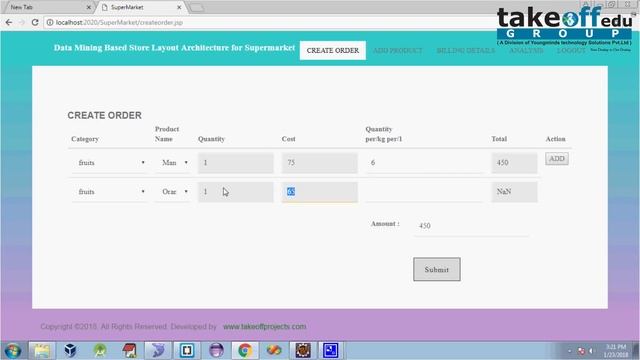This screenshot has height=360, width=640.
Task: Open the ANALYSIS menu item
Action: tap(526, 51)
